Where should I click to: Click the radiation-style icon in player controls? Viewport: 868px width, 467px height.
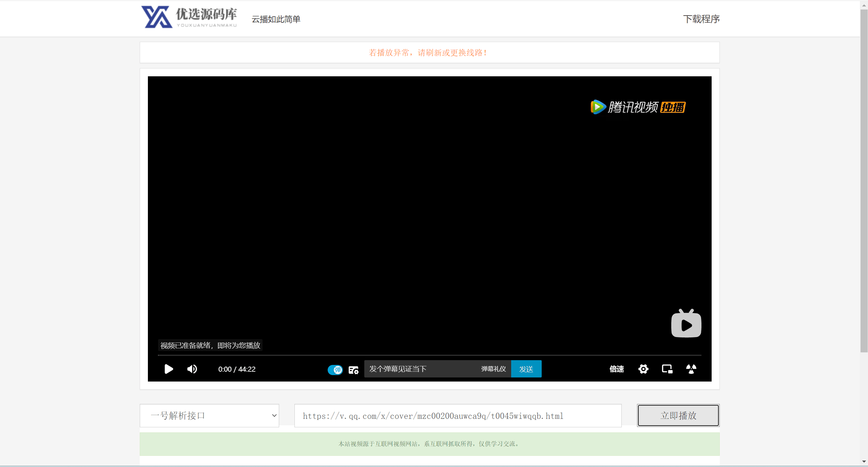coord(691,369)
